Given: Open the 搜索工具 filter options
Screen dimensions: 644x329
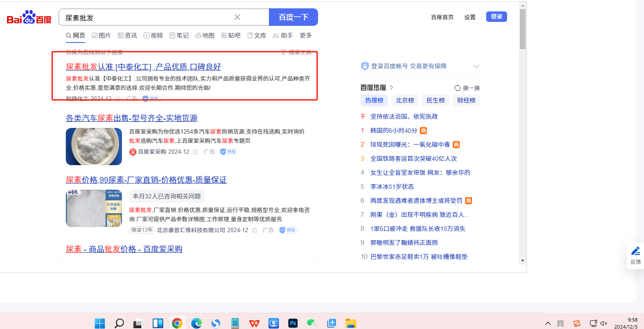Looking at the screenshot, I should click(296, 53).
